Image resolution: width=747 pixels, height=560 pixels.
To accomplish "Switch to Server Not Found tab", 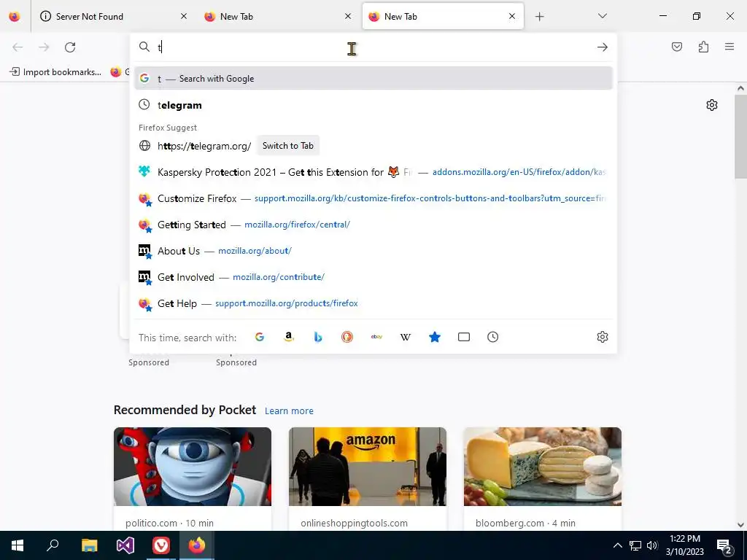I will [x=113, y=17].
